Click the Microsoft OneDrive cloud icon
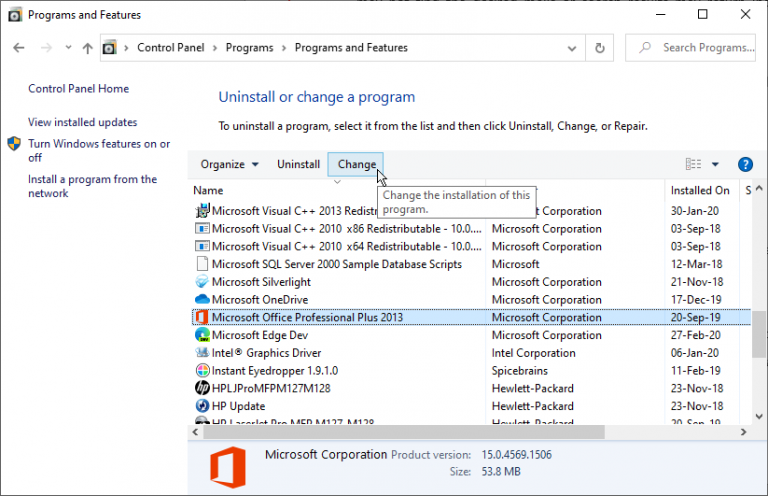Screen dimensions: 768x496 click(202, 299)
